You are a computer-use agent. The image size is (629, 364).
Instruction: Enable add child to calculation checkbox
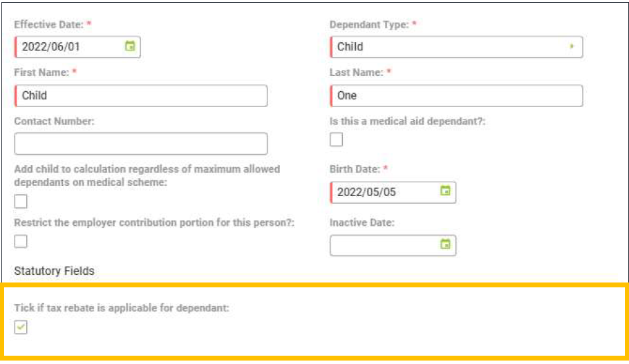(21, 201)
